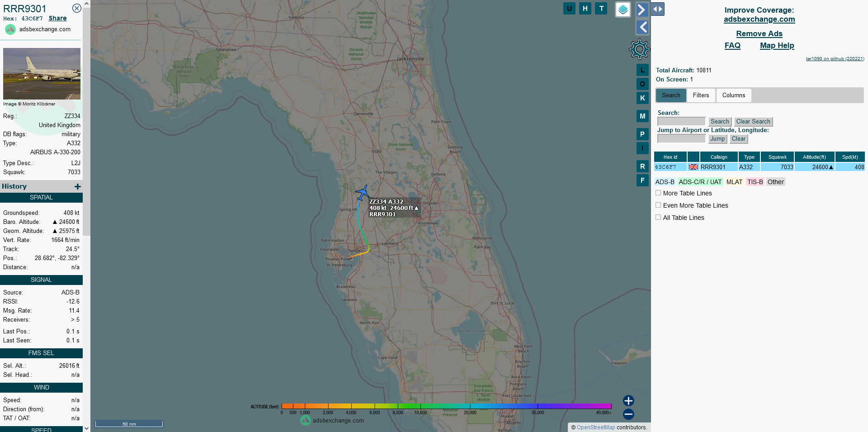Click the Search text input field

(681, 122)
